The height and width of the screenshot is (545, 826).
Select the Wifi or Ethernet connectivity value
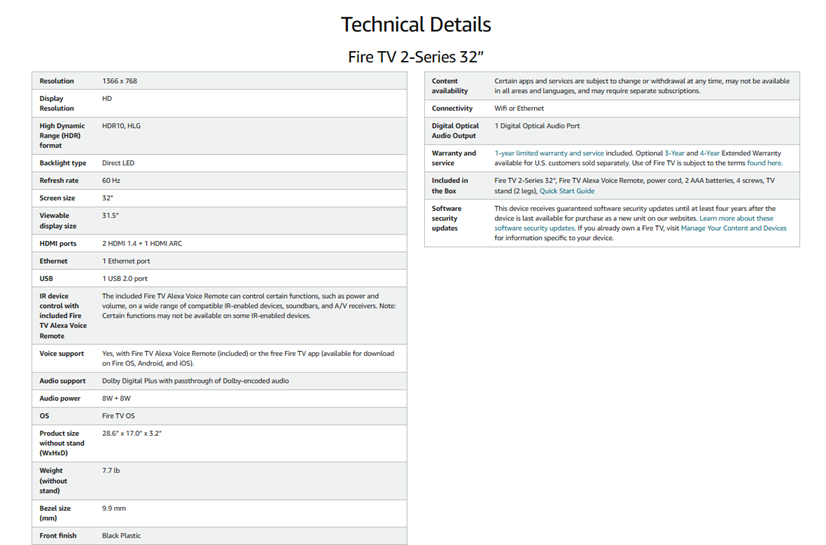520,108
